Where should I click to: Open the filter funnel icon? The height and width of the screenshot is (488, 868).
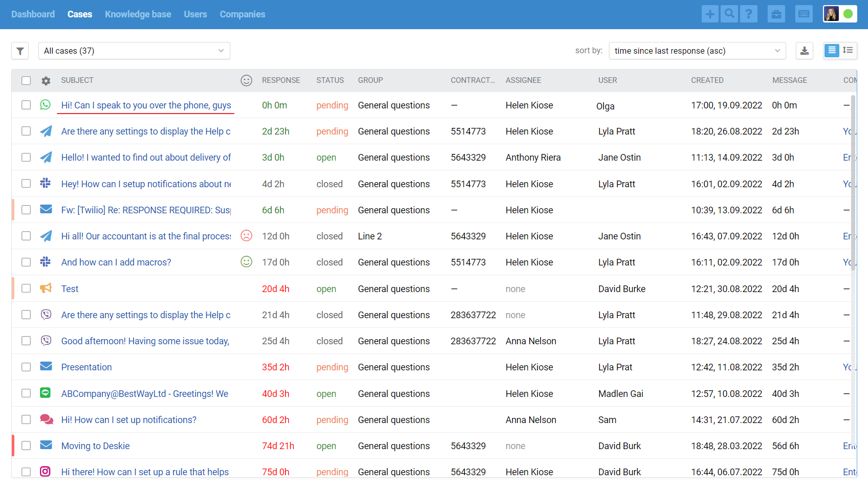coord(20,51)
